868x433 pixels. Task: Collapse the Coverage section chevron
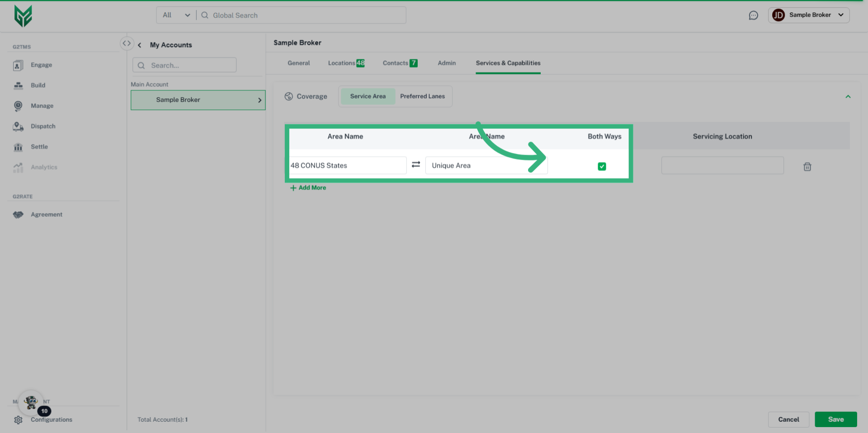pos(848,97)
